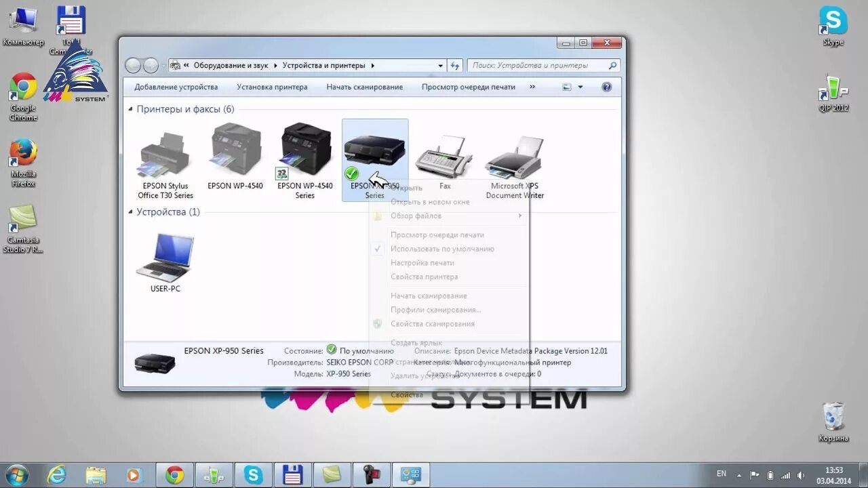Launch Internet Explorer from the taskbar

pos(57,475)
